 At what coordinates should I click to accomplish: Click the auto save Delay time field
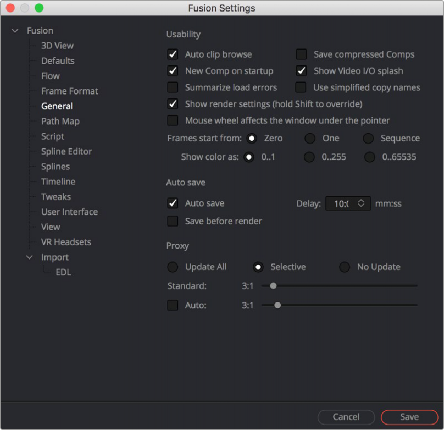(348, 203)
